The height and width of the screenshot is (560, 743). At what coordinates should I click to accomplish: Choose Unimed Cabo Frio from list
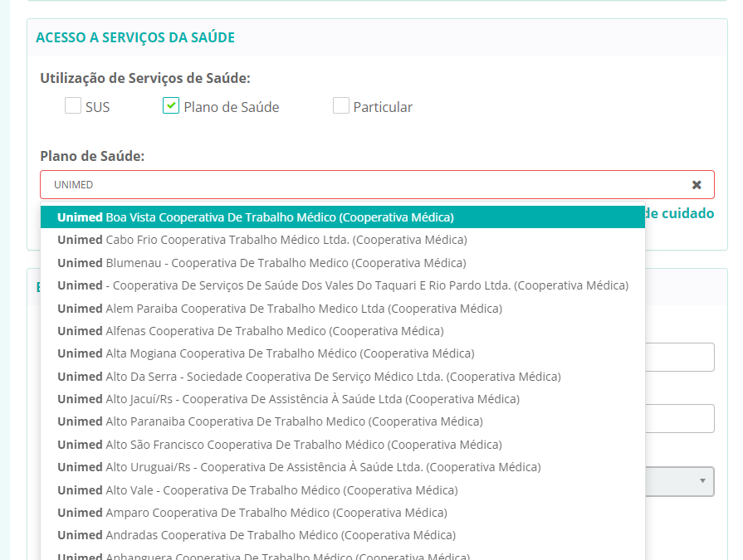(262, 240)
